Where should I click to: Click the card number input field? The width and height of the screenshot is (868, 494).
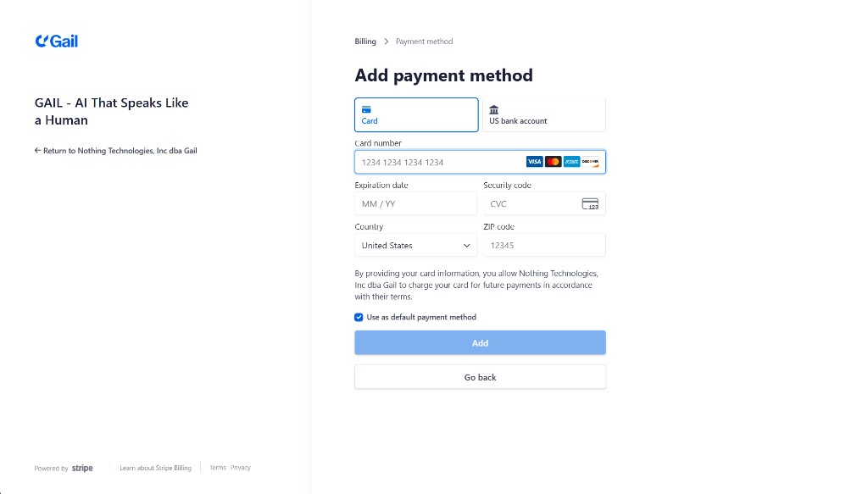pos(441,161)
